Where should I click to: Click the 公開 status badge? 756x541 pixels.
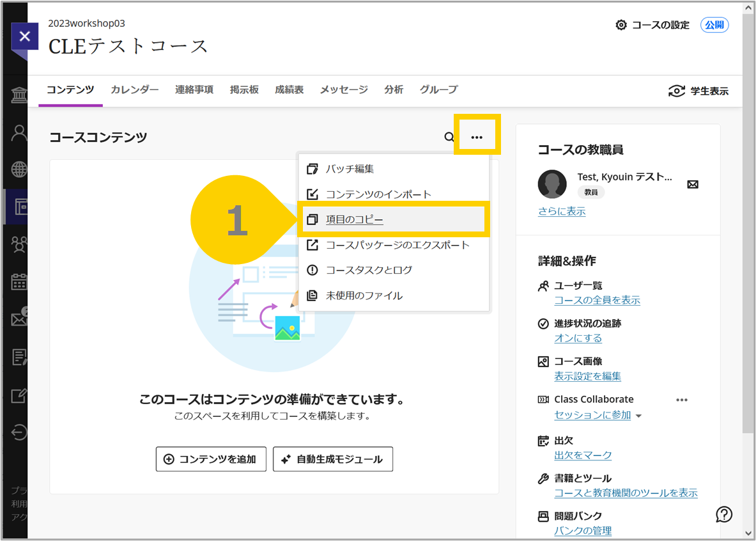[x=714, y=25]
